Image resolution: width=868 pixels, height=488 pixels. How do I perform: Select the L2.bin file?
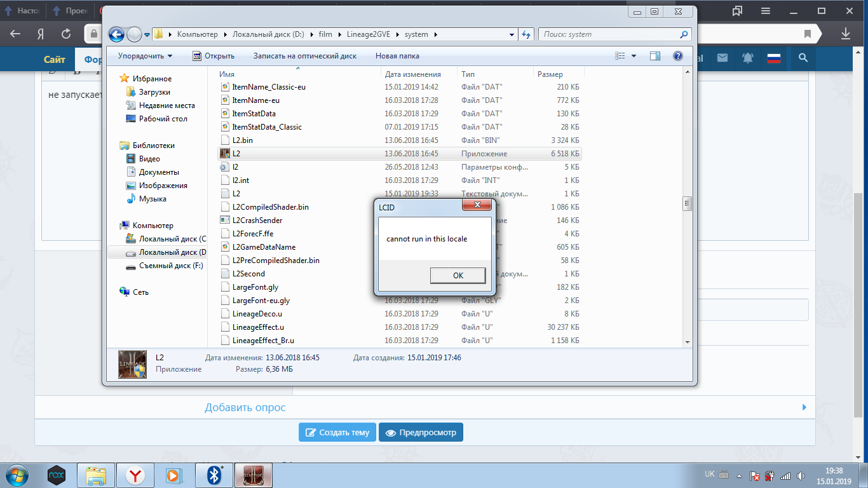click(x=242, y=140)
